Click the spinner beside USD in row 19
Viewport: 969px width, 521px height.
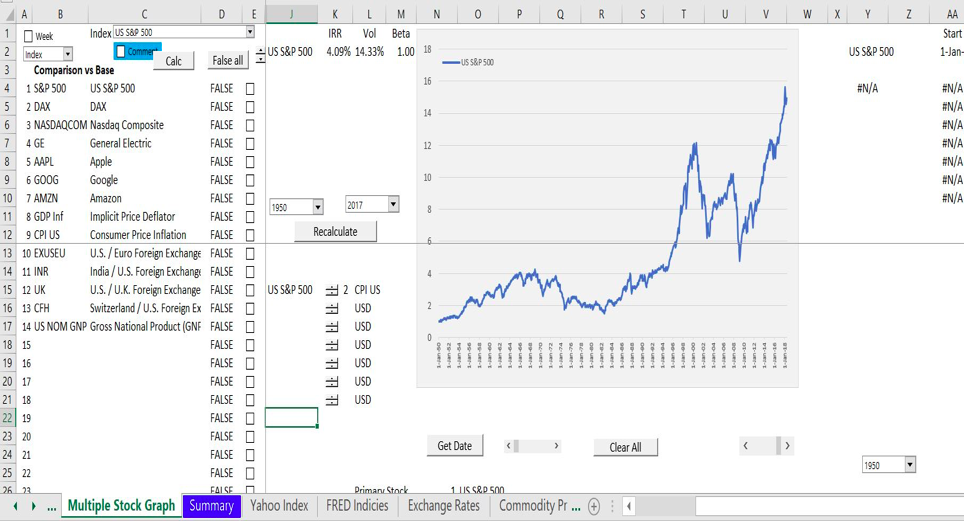tap(332, 363)
